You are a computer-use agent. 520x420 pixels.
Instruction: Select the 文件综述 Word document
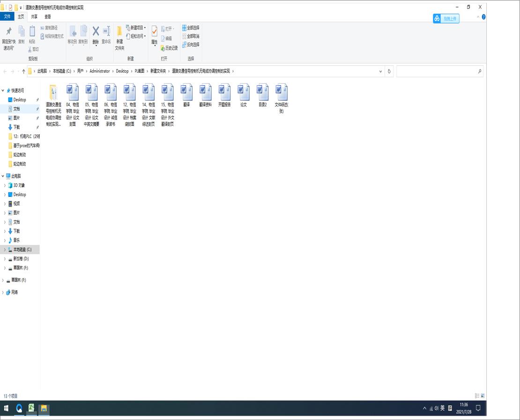pyautogui.click(x=282, y=99)
